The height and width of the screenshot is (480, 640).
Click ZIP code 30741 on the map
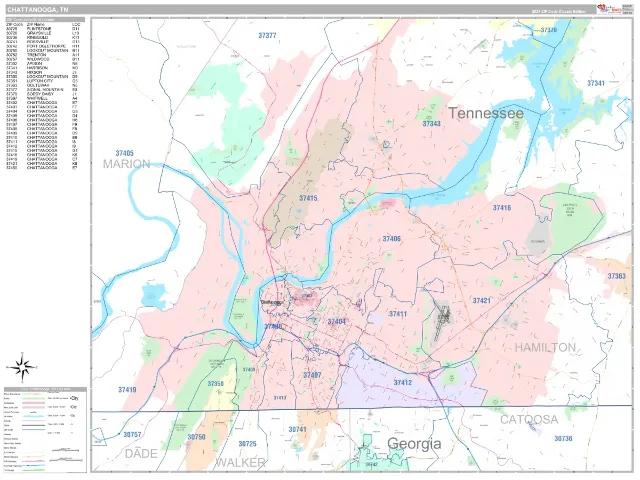point(298,429)
